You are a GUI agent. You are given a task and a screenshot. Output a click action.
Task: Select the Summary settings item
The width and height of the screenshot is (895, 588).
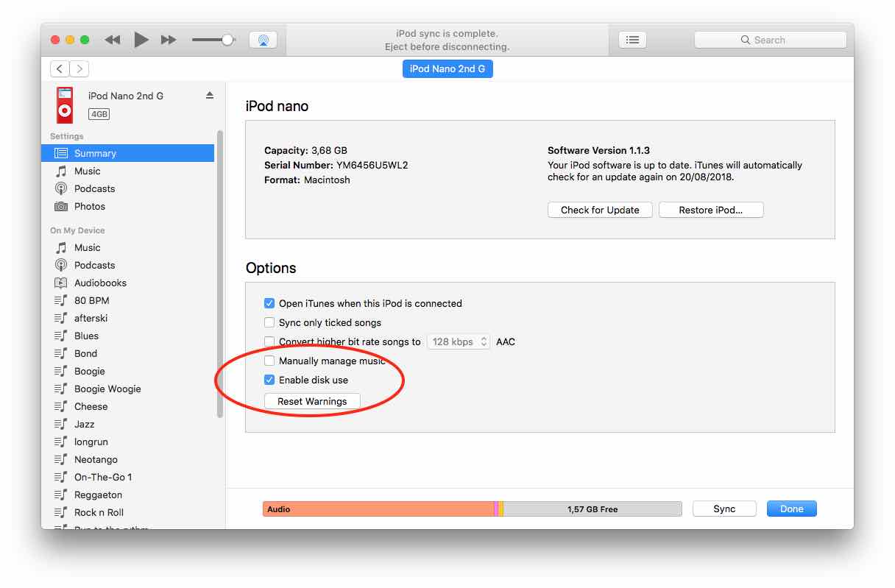[x=127, y=153]
